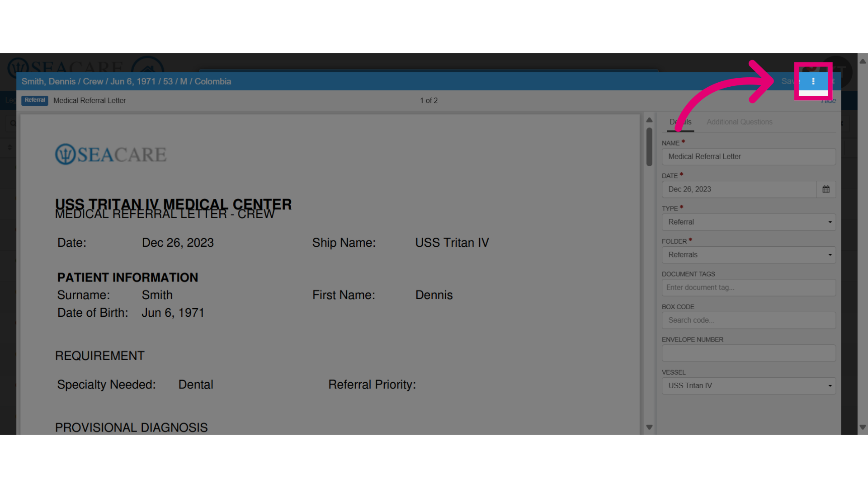Close the document modal with X
868x488 pixels.
tap(833, 81)
